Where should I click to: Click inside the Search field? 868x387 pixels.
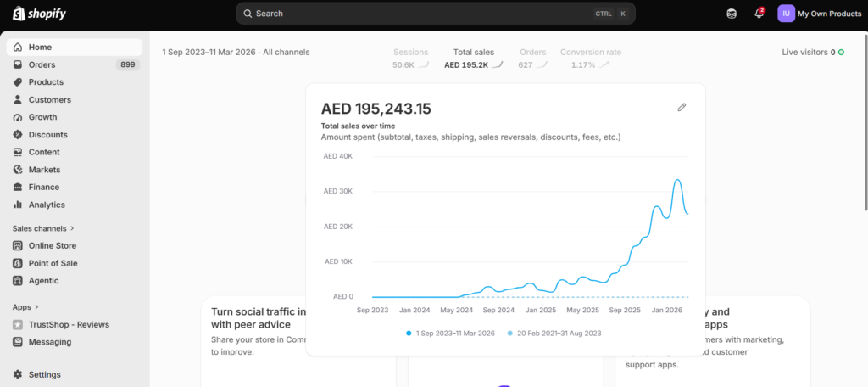tap(435, 14)
